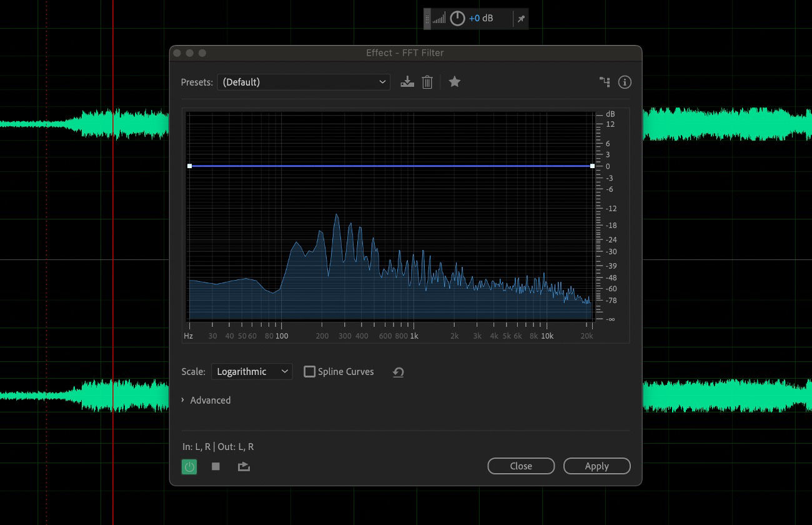This screenshot has height=525, width=812.
Task: Open the Presets dropdown
Action: point(382,81)
